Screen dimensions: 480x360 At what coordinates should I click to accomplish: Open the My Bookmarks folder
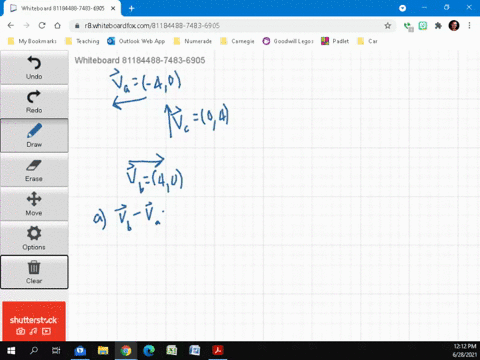pyautogui.click(x=32, y=41)
